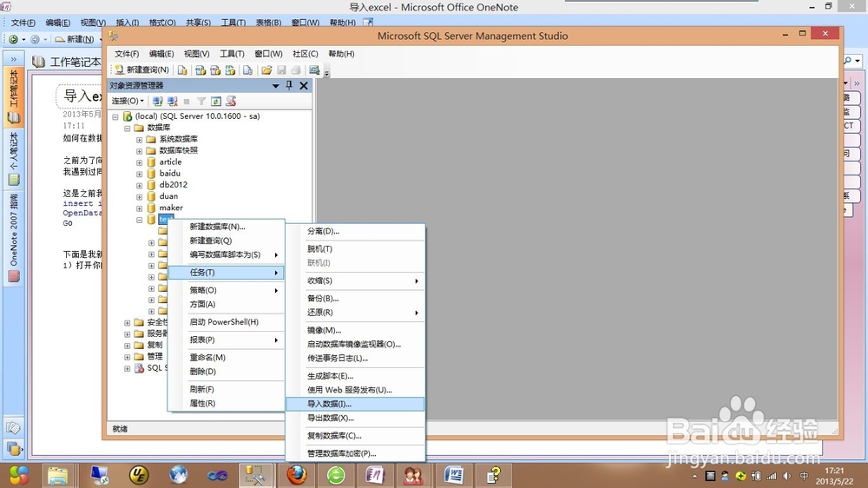868x488 pixels.
Task: Expand the 数据库快照 folder
Action: 140,151
